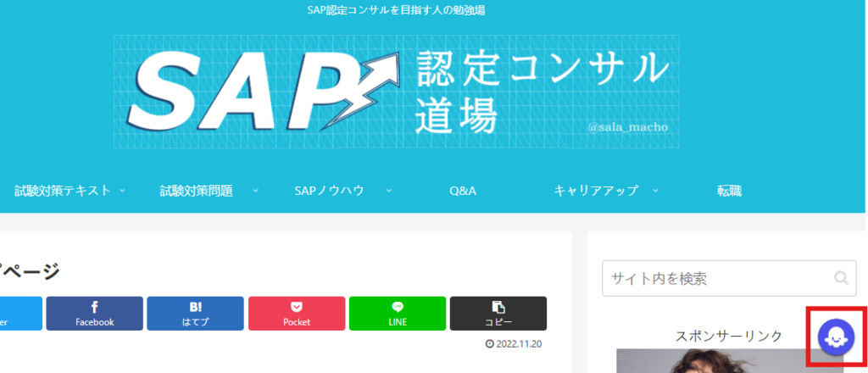
Task: Copy the page link with コピー button
Action: (x=498, y=313)
